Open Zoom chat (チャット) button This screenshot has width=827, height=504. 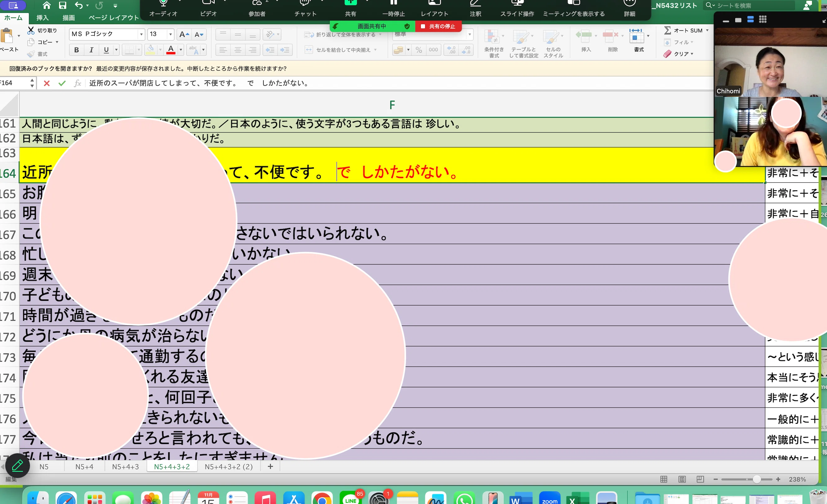tap(305, 9)
